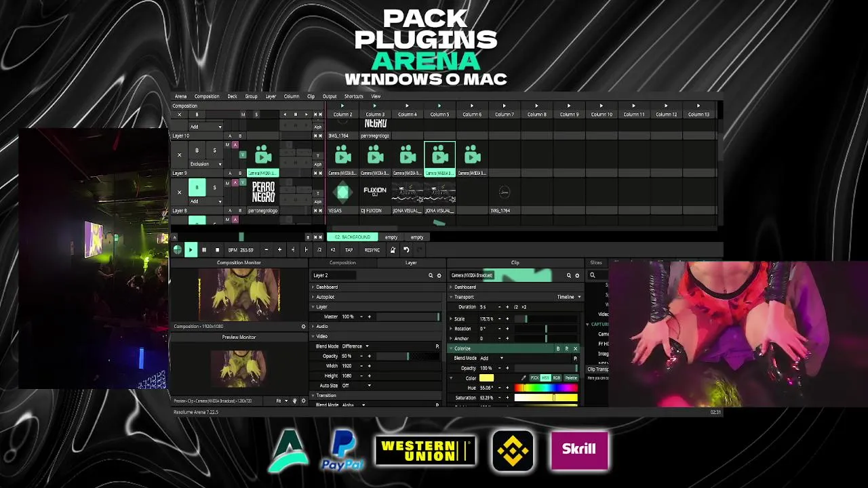Expand the Scale parameter in the Clip panel
Viewport: 868px width, 488px height.
[452, 319]
